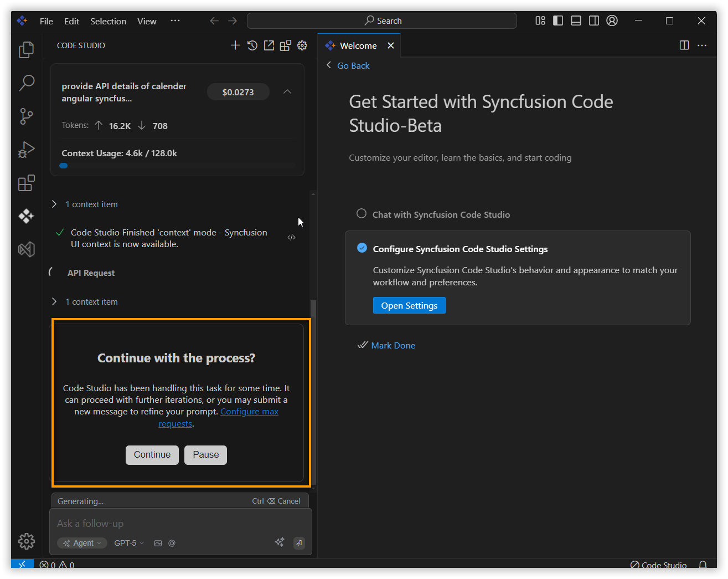Open remote window indicator in status bar
728x579 pixels.
22,564
